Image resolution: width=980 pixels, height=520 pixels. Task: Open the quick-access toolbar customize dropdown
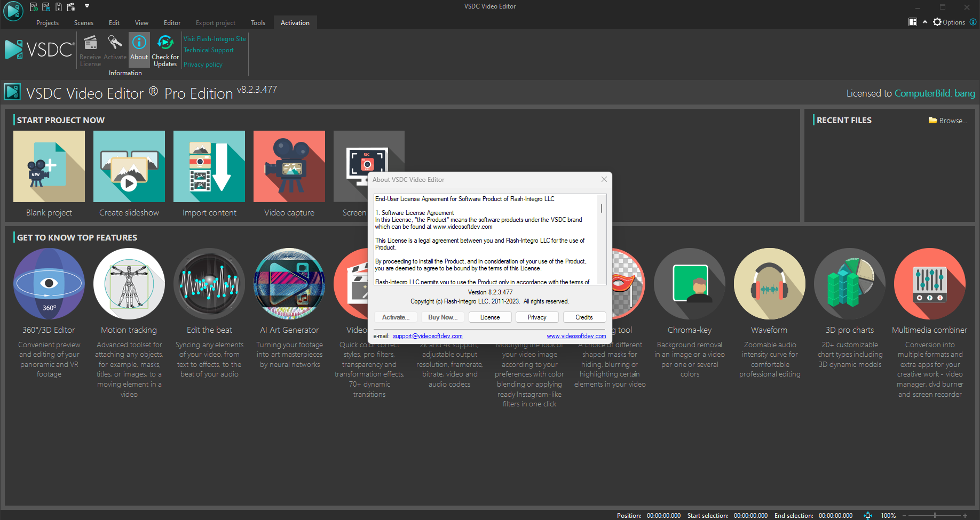point(87,6)
